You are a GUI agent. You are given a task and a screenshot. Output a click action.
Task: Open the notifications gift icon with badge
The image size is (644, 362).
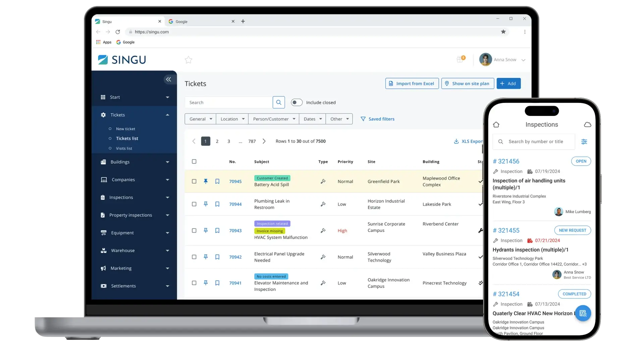(x=460, y=59)
